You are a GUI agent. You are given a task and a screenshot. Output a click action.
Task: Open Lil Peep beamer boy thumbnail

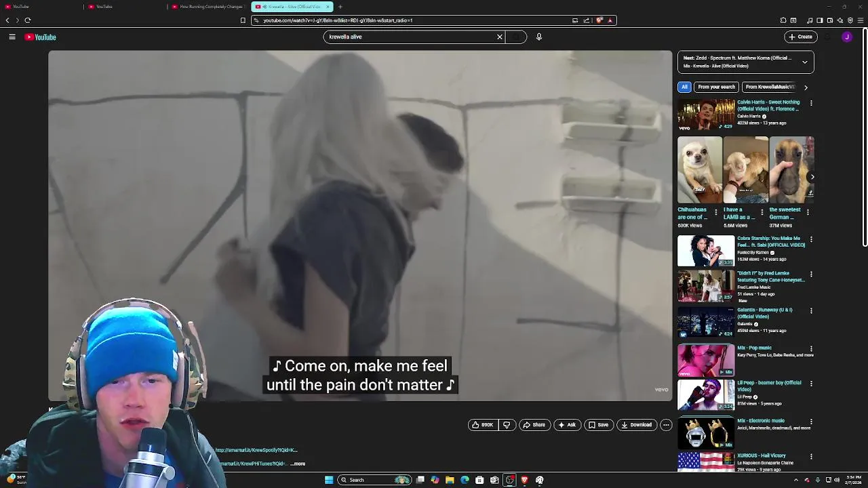click(706, 394)
